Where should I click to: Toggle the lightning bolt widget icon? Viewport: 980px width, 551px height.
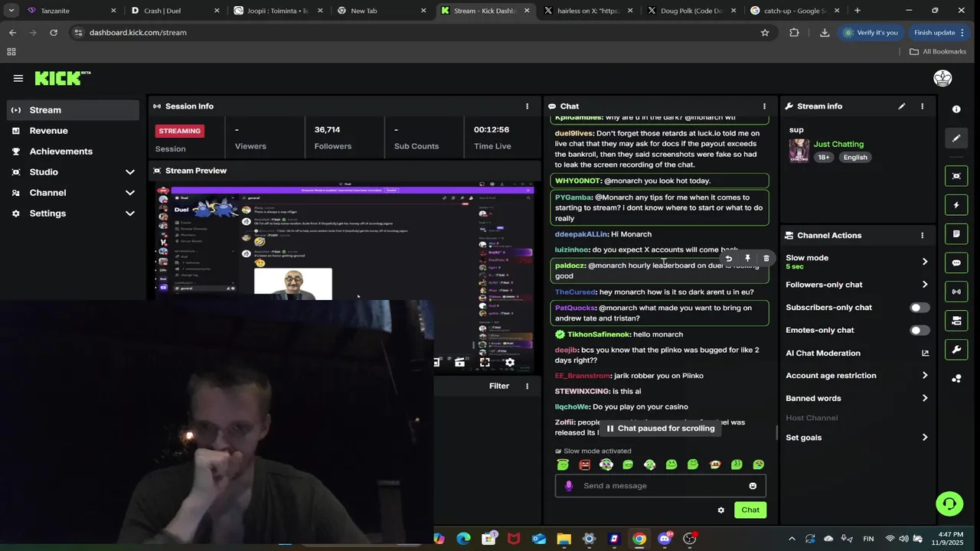point(956,205)
